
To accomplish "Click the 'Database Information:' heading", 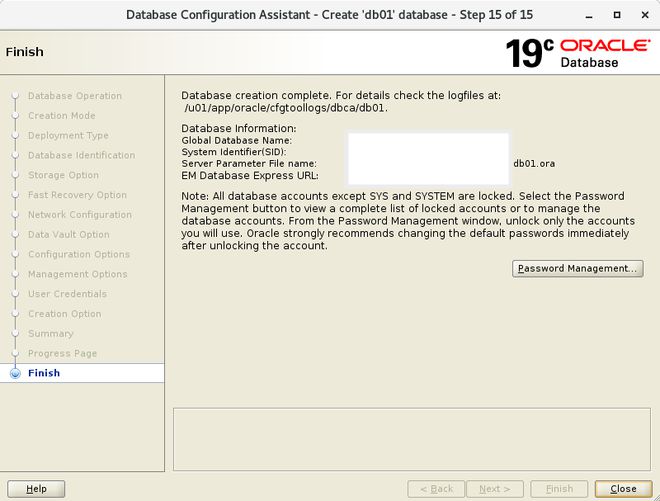I will [239, 128].
